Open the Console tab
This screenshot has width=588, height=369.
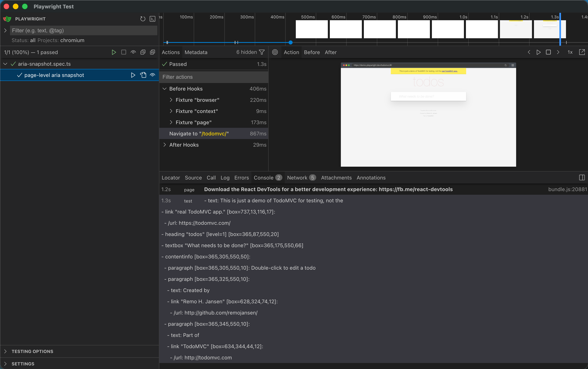tap(268, 178)
